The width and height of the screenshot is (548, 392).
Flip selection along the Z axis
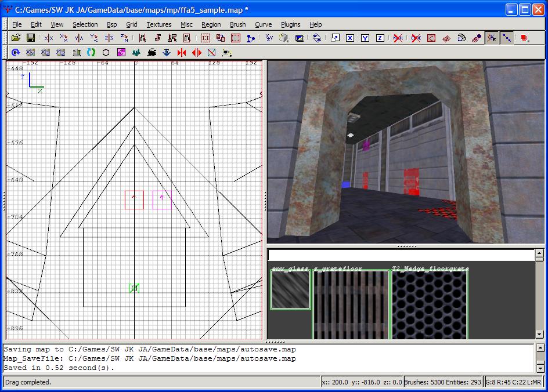click(x=109, y=38)
